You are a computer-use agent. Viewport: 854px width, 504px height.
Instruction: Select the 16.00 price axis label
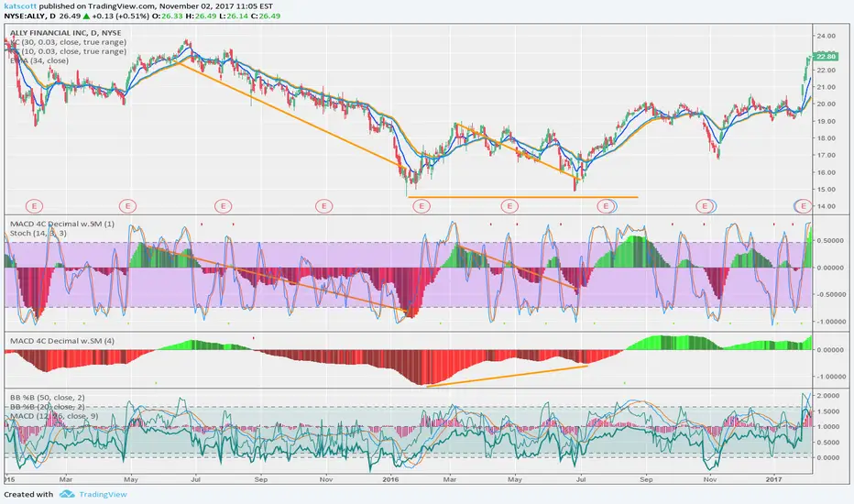pyautogui.click(x=826, y=172)
